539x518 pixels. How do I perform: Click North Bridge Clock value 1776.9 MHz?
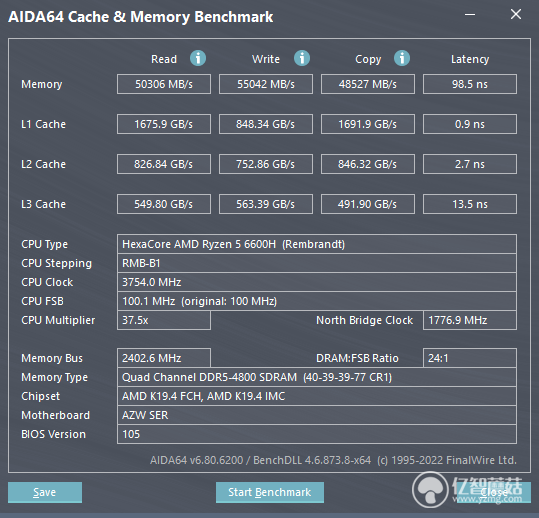(x=470, y=320)
